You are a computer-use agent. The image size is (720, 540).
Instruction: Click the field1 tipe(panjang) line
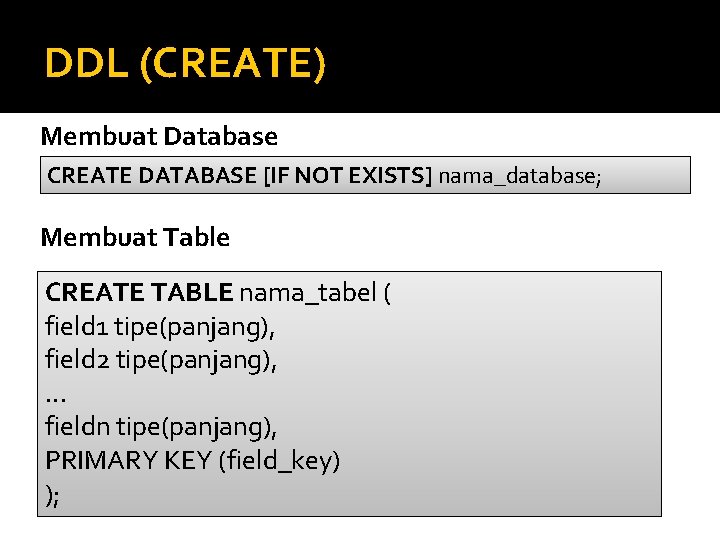tap(160, 326)
